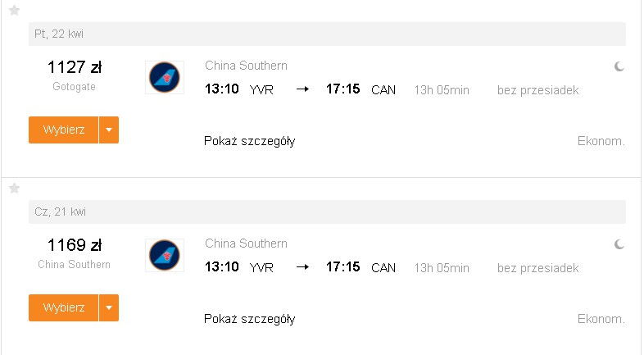Expand Pokaż szczegóły for the 21 kwi flight
This screenshot has width=644, height=355.
[250, 319]
